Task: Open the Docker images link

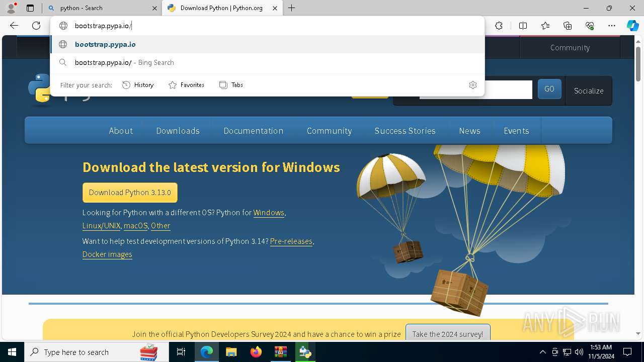Action: [x=107, y=254]
